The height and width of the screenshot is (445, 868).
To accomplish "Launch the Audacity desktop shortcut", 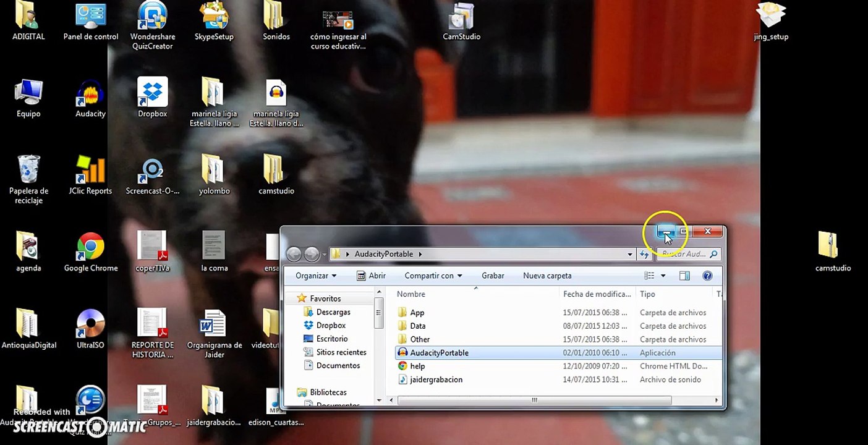I will point(90,98).
